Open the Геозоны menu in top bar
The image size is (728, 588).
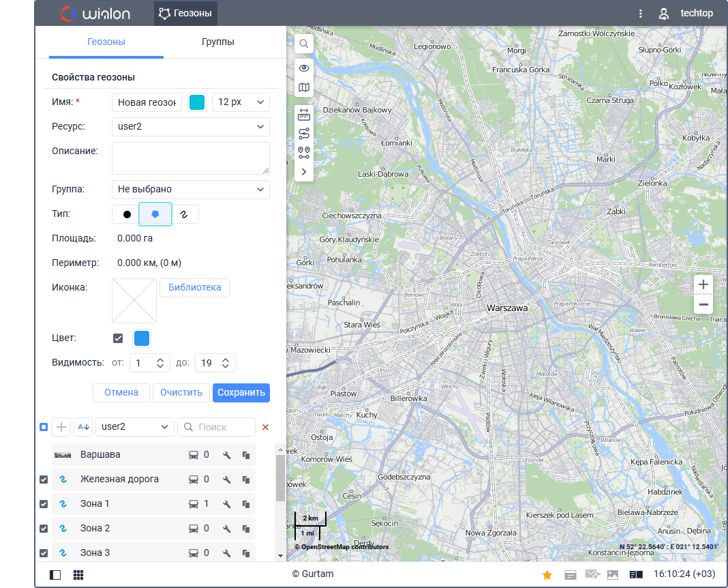pos(185,13)
